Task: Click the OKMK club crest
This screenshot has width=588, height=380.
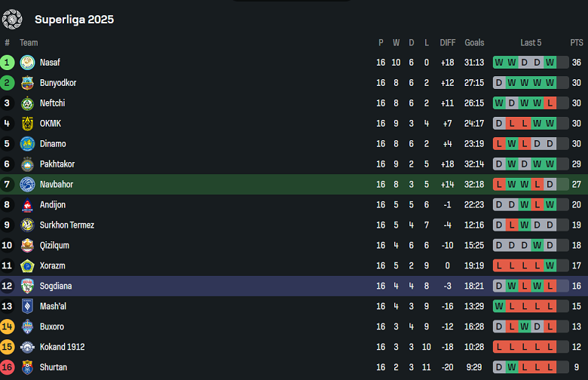Action: (x=27, y=124)
